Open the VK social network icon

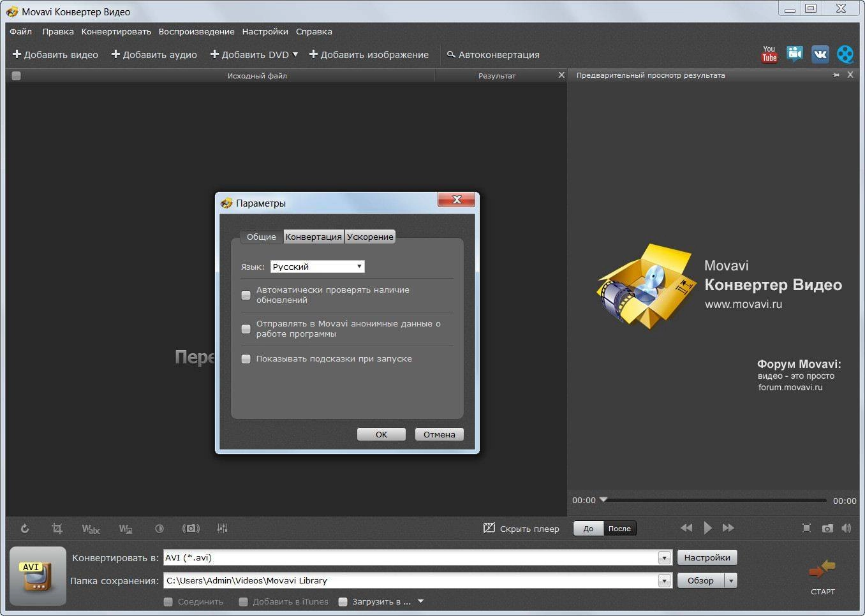pos(820,54)
